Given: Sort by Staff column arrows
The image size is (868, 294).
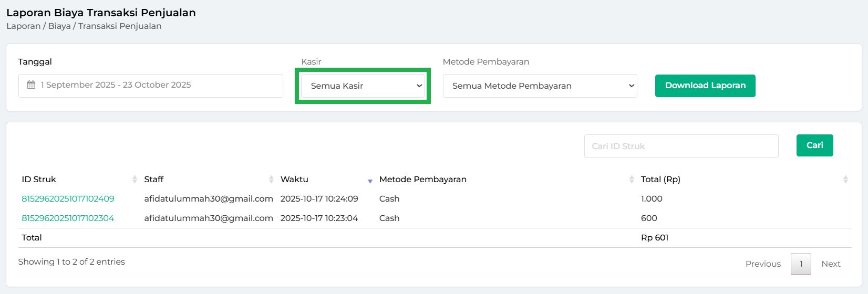Looking at the screenshot, I should (x=271, y=180).
